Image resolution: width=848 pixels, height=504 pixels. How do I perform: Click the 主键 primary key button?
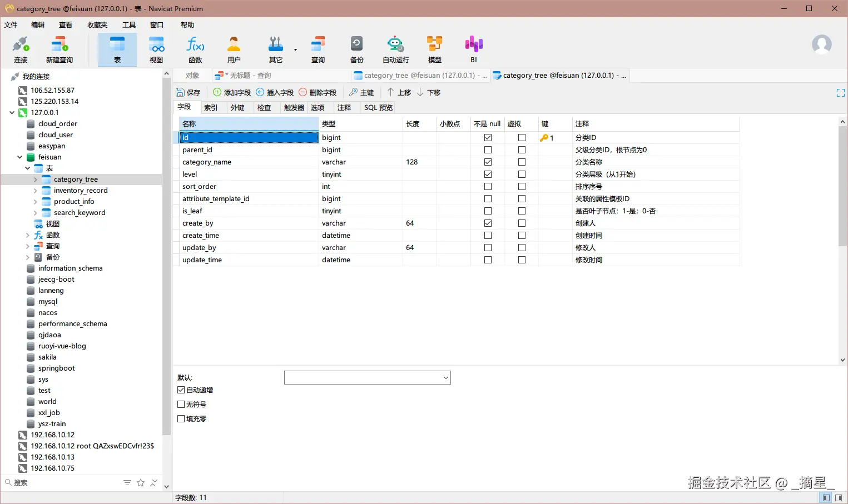click(361, 92)
